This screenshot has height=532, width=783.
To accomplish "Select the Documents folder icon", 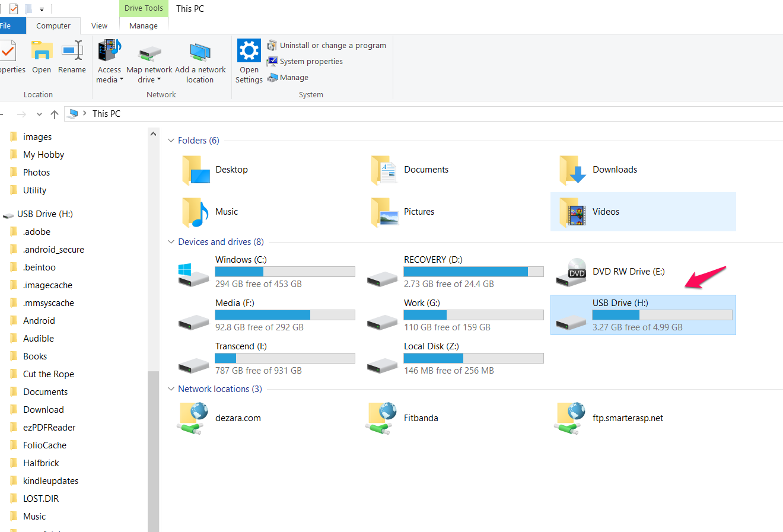I will tap(384, 170).
